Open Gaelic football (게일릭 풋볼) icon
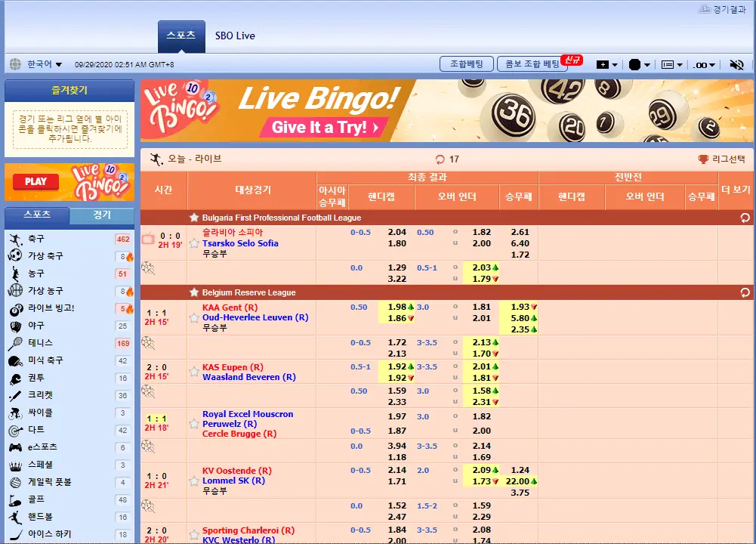 point(15,482)
